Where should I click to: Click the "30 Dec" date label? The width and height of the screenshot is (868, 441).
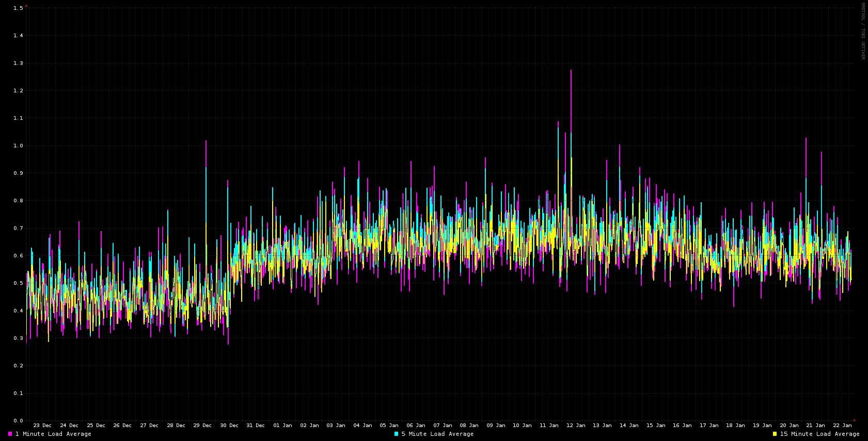tap(229, 426)
